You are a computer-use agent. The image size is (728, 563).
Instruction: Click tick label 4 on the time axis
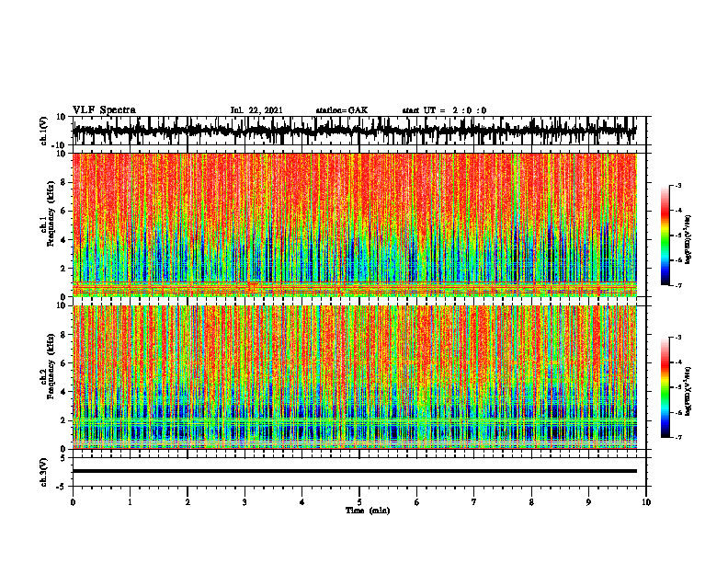coord(301,502)
